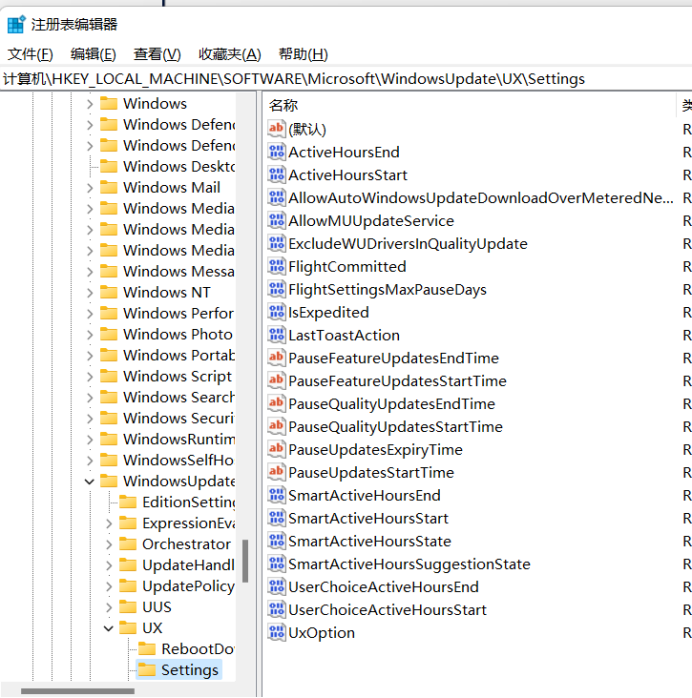Expand the Orchestrator tree node
The height and width of the screenshot is (698, 692).
(109, 544)
